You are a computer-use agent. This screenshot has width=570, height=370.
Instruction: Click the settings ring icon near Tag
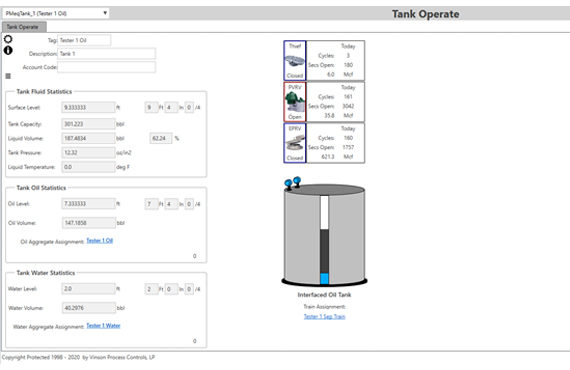click(8, 39)
